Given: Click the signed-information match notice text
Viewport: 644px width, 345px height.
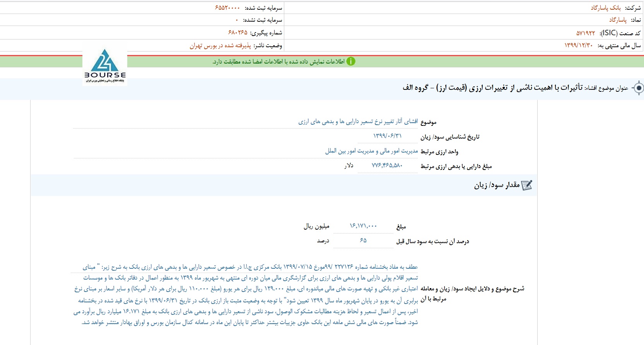Looking at the screenshot, I should click(278, 62).
